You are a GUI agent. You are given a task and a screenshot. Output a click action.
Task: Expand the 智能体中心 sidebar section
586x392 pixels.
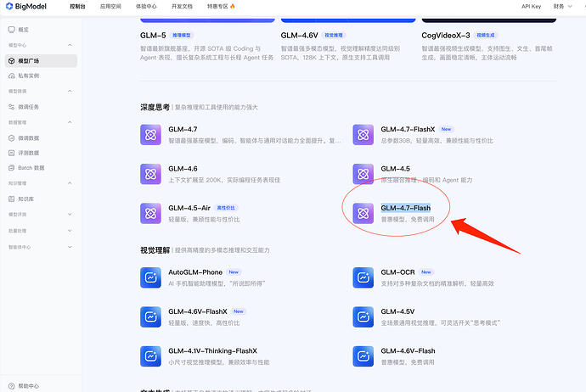click(x=70, y=247)
